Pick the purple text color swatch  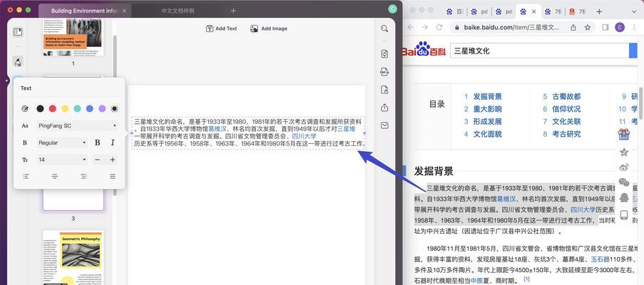(x=102, y=109)
